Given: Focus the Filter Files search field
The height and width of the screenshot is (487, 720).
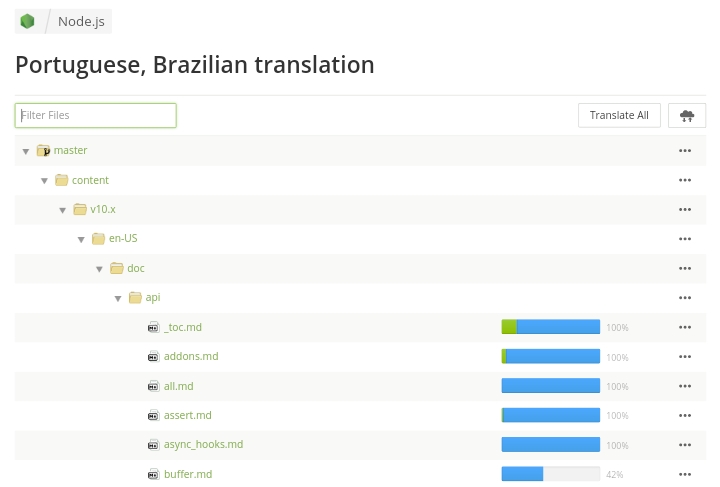Looking at the screenshot, I should [x=96, y=116].
